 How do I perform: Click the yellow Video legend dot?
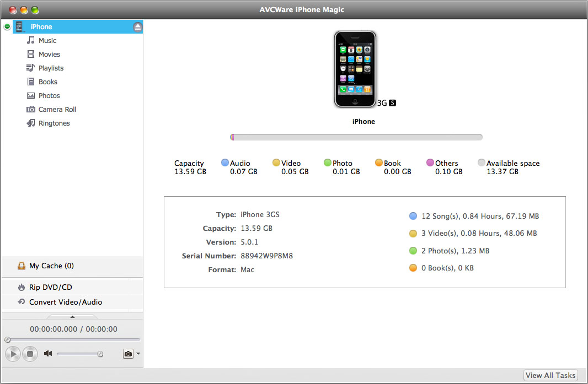click(x=276, y=163)
